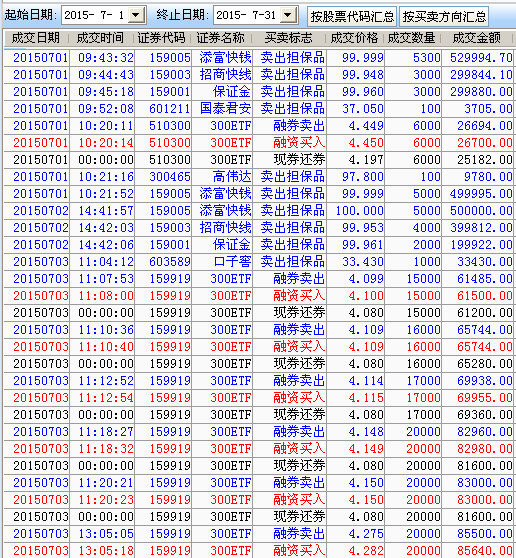Viewport: 516px width, 558px height.
Task: Sort by 成交时间 column header
Action: click(100, 38)
